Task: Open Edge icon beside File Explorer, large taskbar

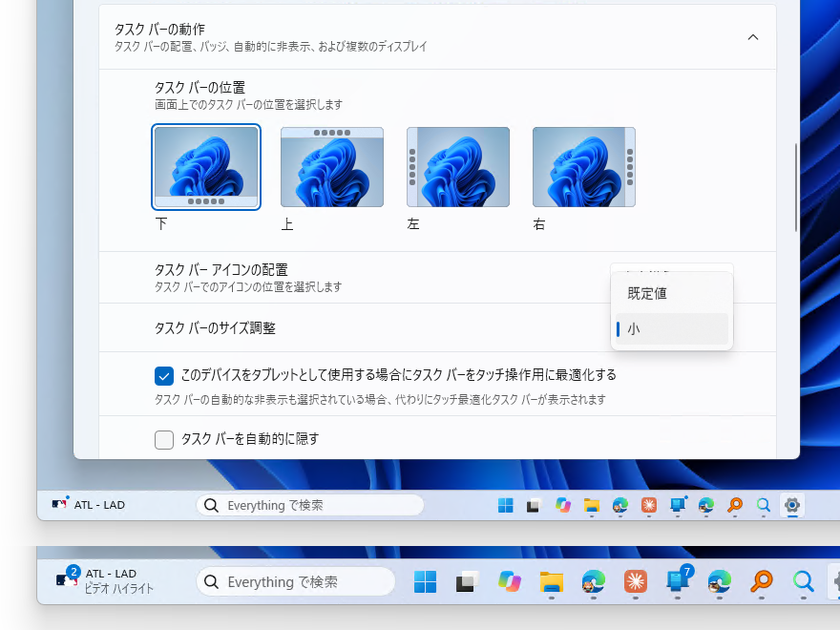Action: [593, 581]
